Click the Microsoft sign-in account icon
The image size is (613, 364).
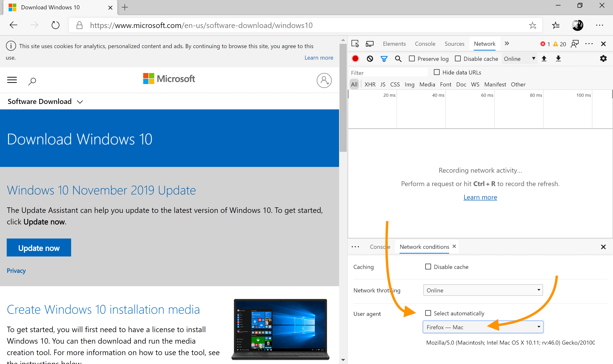(x=324, y=80)
